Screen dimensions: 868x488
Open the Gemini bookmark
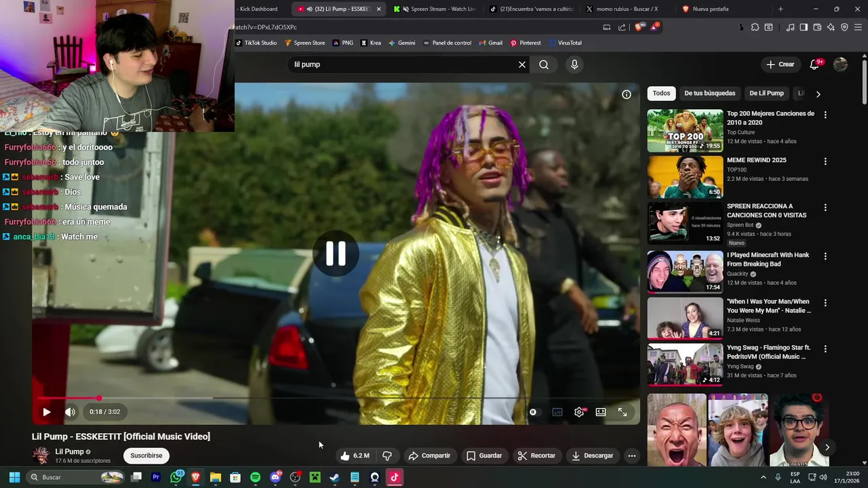click(401, 43)
